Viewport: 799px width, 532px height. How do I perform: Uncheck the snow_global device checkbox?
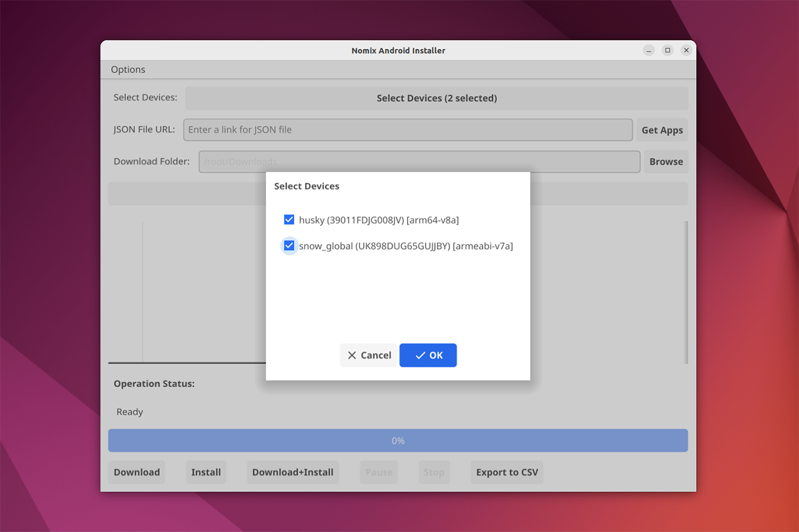click(x=289, y=246)
